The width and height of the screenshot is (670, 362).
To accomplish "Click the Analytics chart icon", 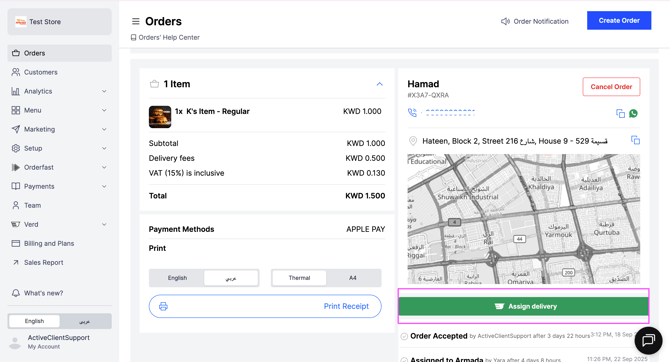I will pos(16,91).
